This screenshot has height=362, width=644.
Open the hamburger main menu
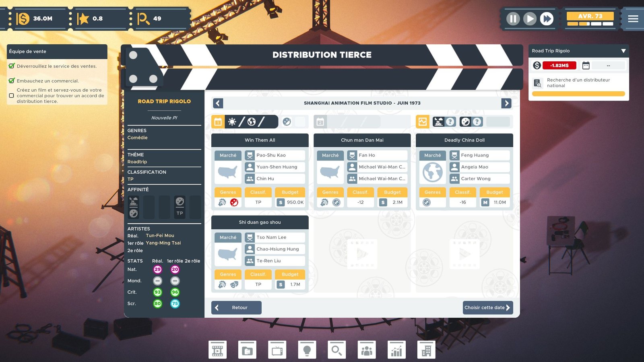point(633,19)
